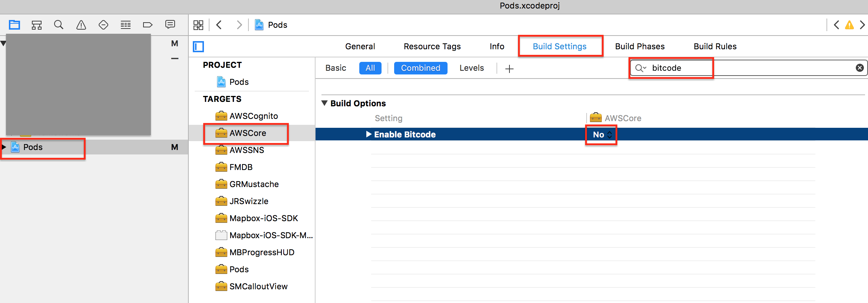The width and height of the screenshot is (868, 303).
Task: Open the Symbol navigator hierarchy icon
Action: point(37,25)
